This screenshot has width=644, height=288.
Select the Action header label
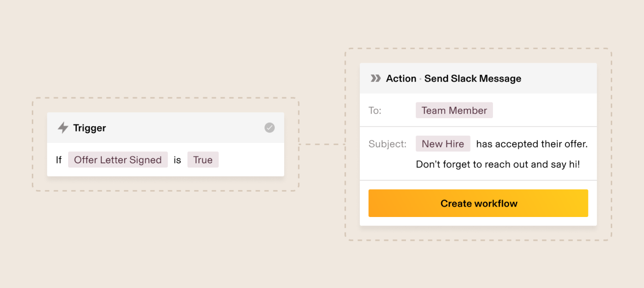tap(401, 78)
